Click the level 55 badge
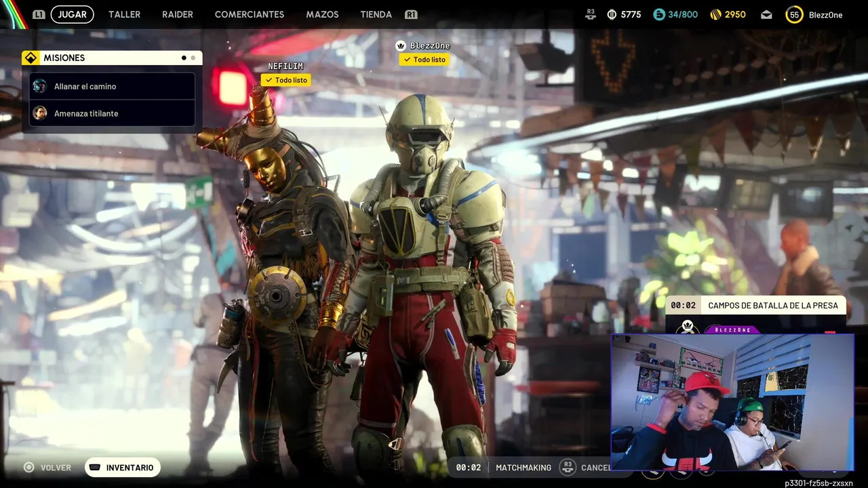The width and height of the screenshot is (868, 488). tap(794, 14)
